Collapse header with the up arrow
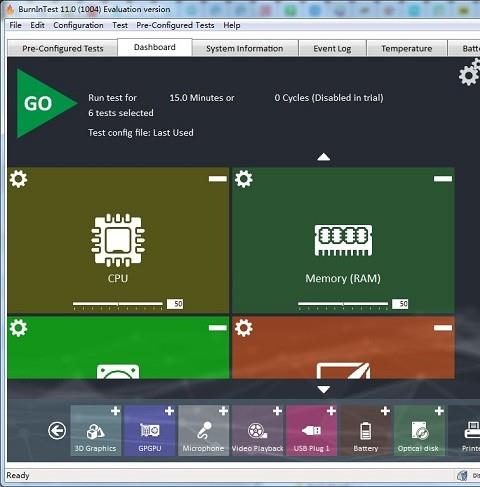The height and width of the screenshot is (487, 480). (x=324, y=157)
